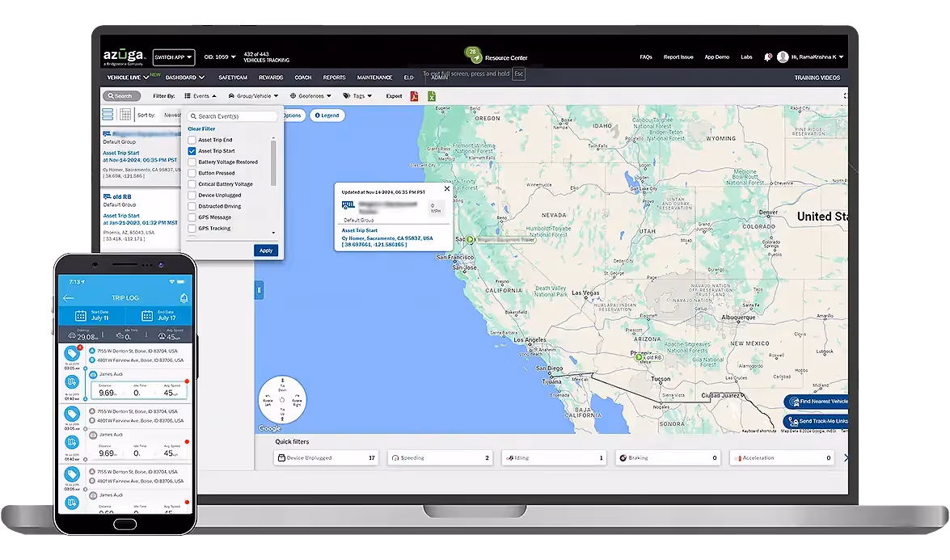Open the REPORTS tab
Viewport: 950px width, 560px height.
coord(335,78)
